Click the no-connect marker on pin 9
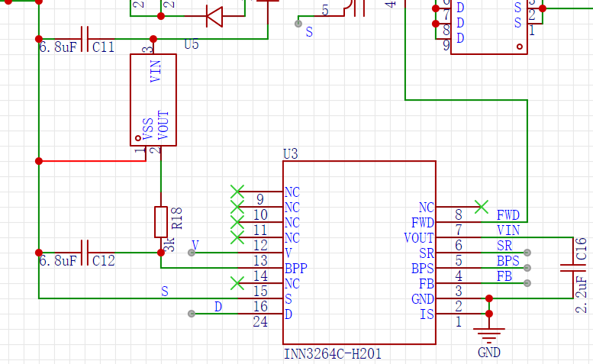Screen dimensions: 593x364 (237, 191)
